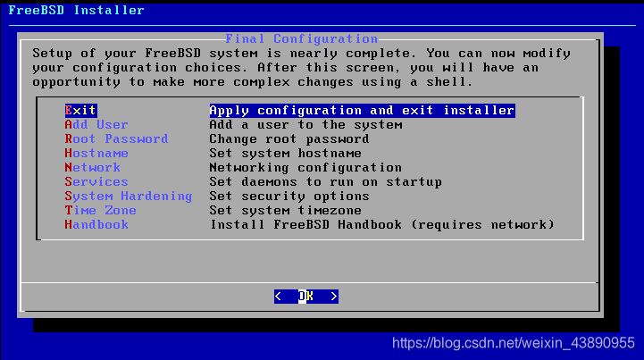Choose the Handbook menu item

(96, 224)
